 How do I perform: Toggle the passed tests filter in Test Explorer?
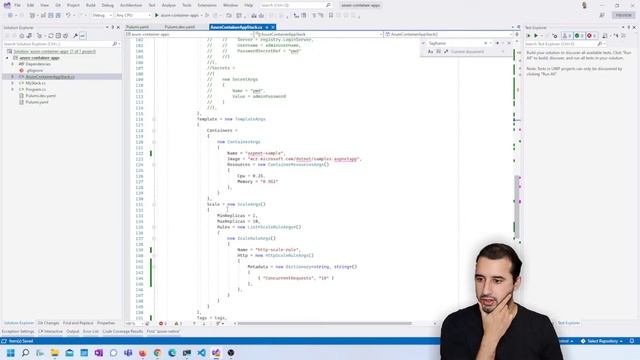pyautogui.click(x=579, y=36)
